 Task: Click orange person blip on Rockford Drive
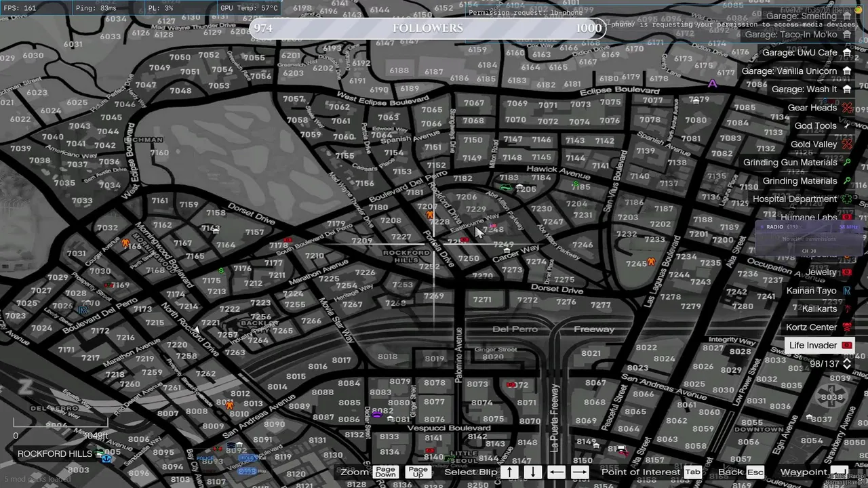pyautogui.click(x=429, y=215)
